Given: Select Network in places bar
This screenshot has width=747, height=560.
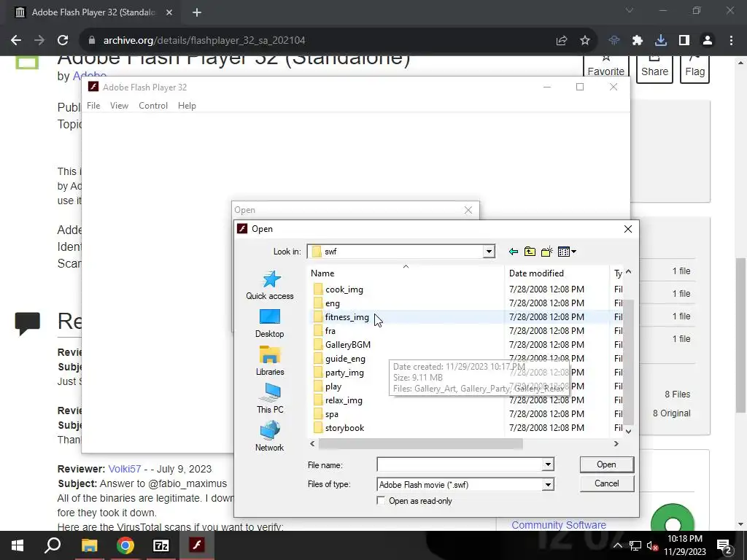Looking at the screenshot, I should click(270, 437).
